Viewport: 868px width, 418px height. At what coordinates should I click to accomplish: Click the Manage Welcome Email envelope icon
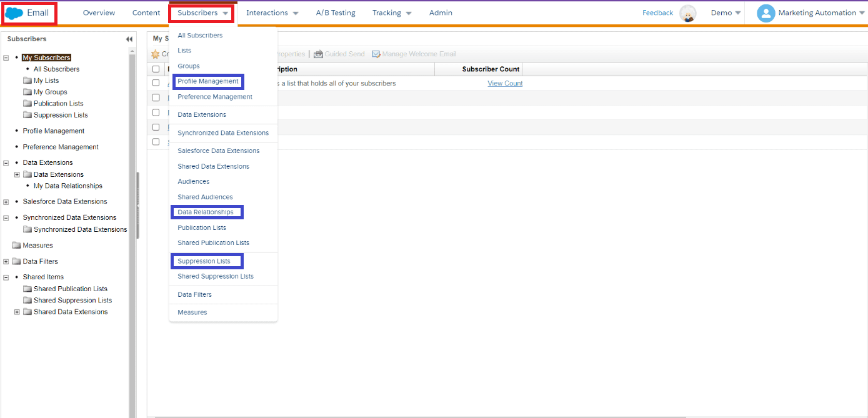(376, 54)
